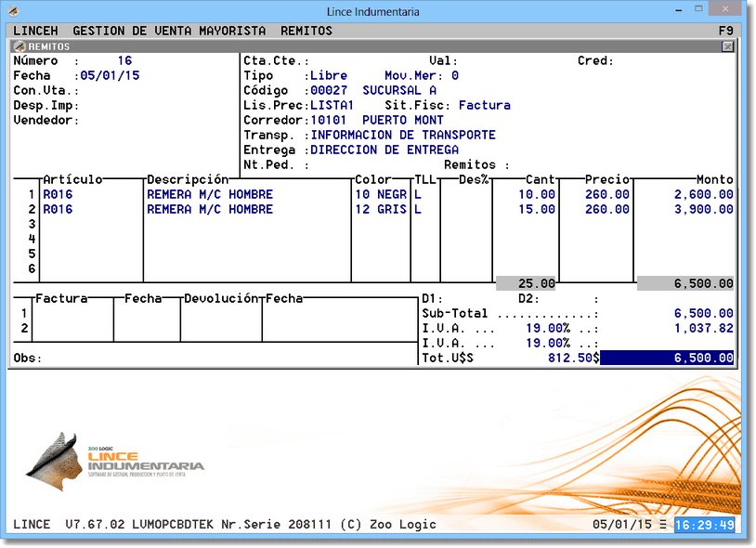Image resolution: width=756 pixels, height=548 pixels.
Task: Click amount 3,900.00 cell
Action: click(704, 210)
